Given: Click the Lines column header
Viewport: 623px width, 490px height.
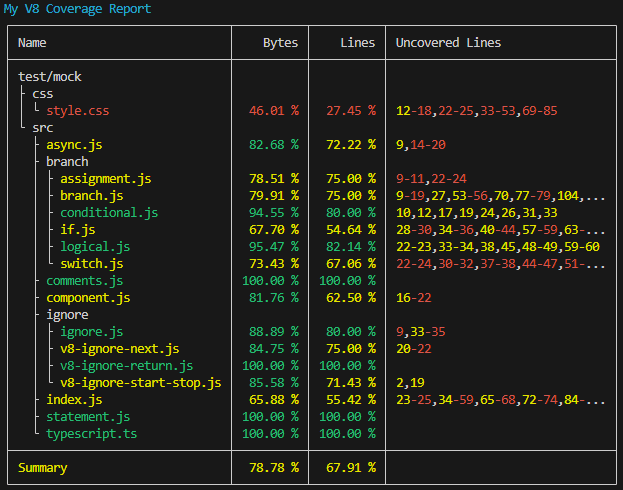Looking at the screenshot, I should pyautogui.click(x=358, y=43).
